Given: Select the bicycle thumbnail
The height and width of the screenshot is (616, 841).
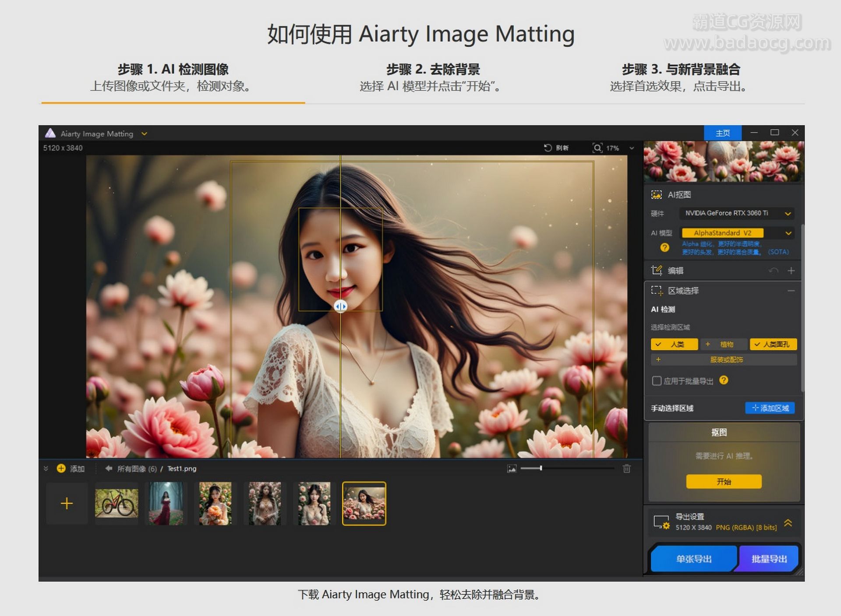Looking at the screenshot, I should [117, 503].
